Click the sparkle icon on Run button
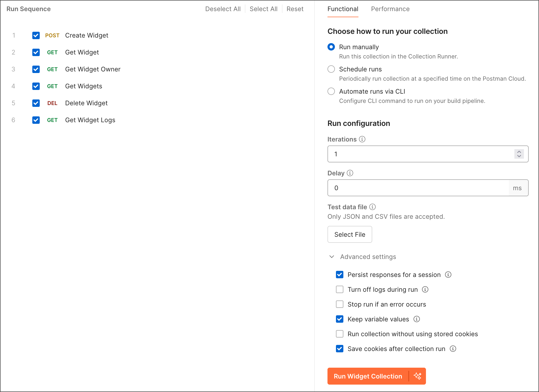 (x=417, y=376)
